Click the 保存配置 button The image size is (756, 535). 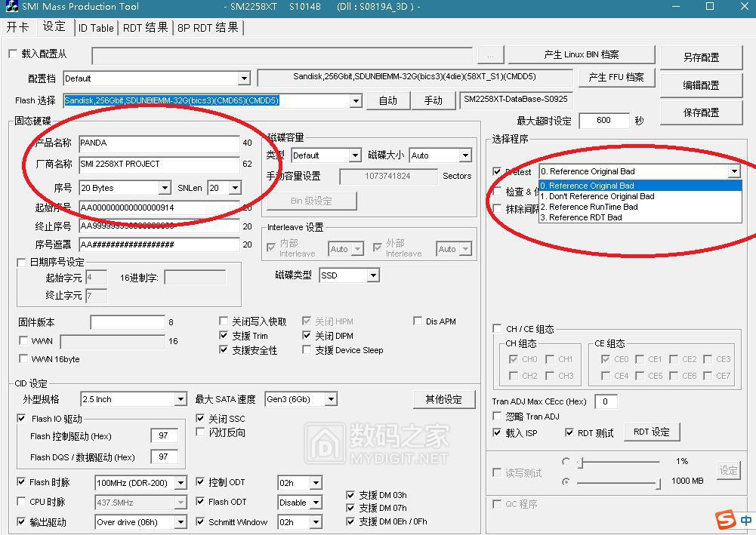[x=701, y=113]
